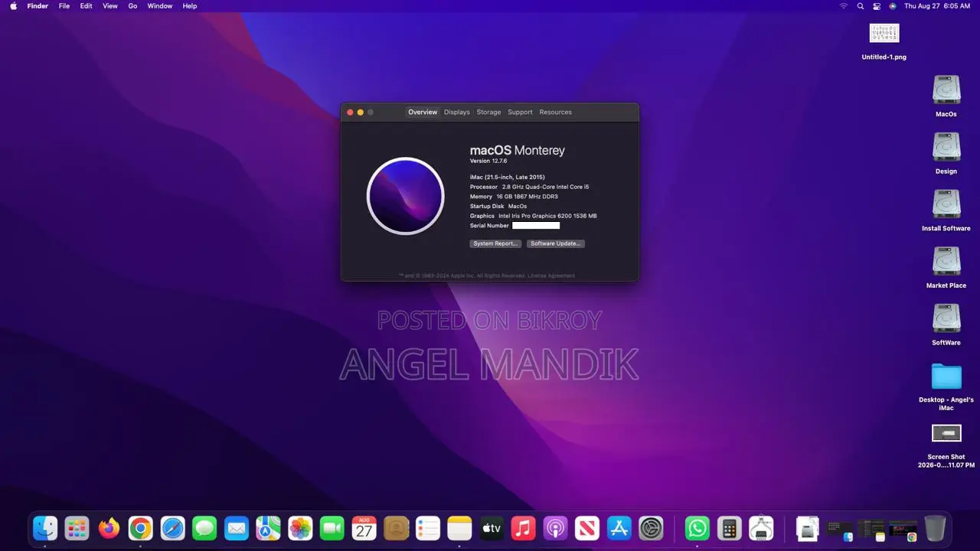Open the Finder menu
The image size is (980, 551).
pyautogui.click(x=38, y=5)
